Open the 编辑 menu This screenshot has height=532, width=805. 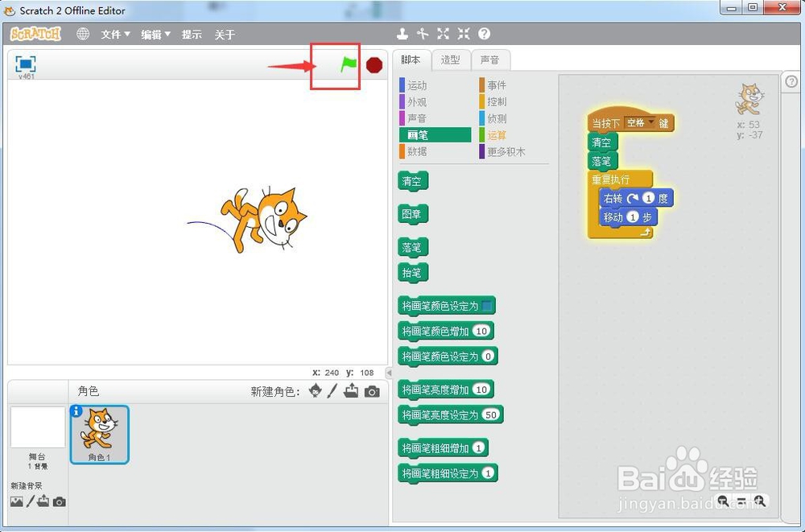tap(155, 35)
